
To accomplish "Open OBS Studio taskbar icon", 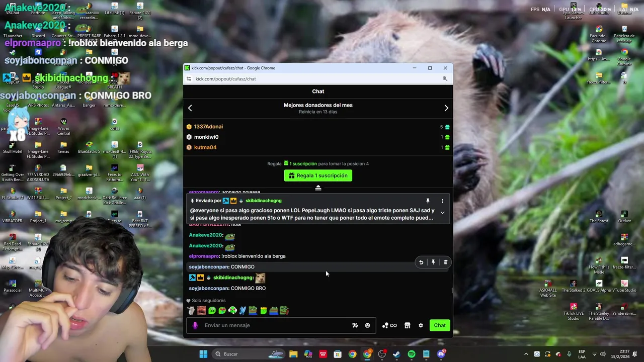I will pyautogui.click(x=382, y=354).
